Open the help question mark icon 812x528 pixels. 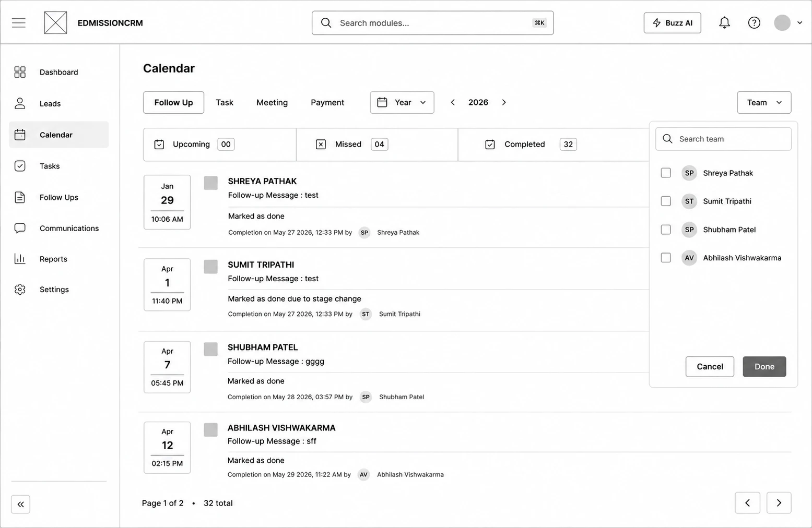754,23
